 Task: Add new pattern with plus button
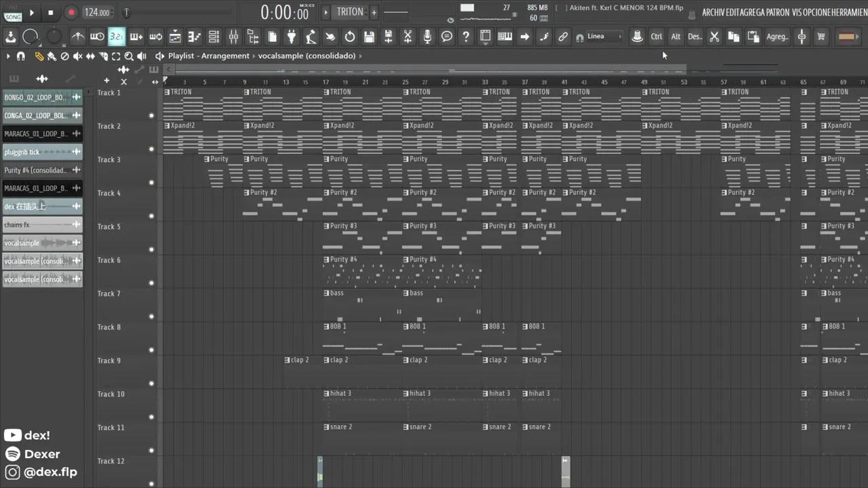(x=374, y=12)
